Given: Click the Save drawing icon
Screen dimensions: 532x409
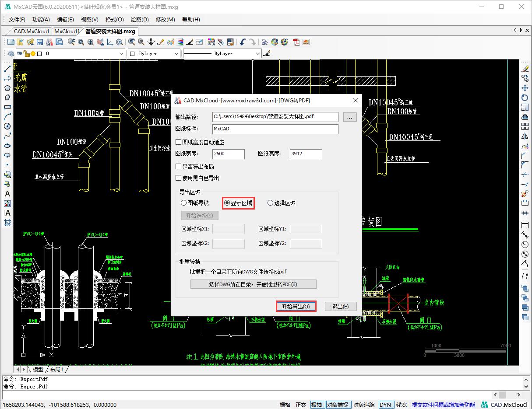Looking at the screenshot, I should [x=40, y=42].
